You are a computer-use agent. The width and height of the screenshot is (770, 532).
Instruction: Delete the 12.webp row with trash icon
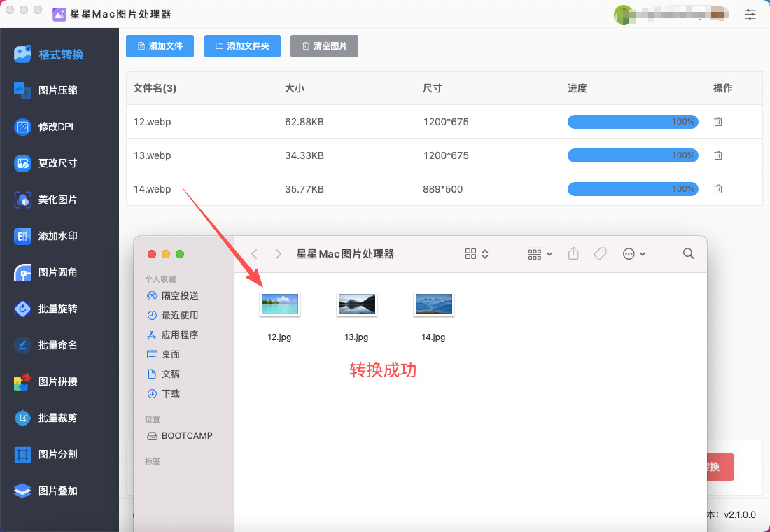[718, 122]
